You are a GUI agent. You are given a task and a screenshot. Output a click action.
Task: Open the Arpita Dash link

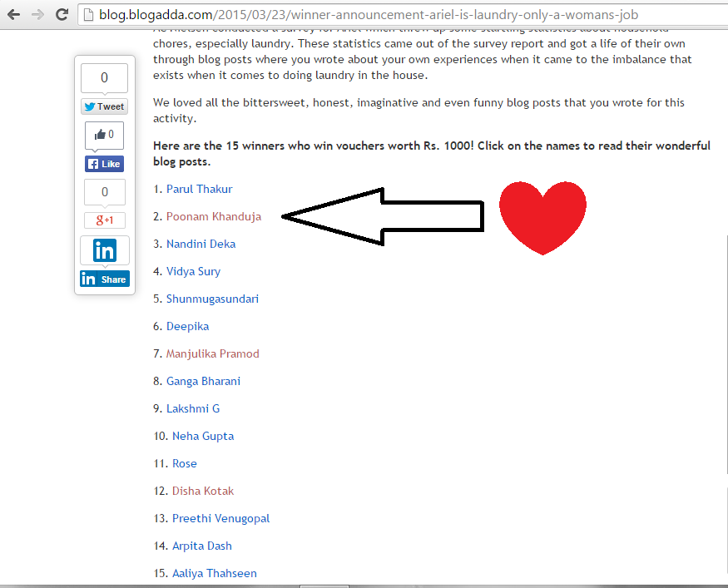click(x=201, y=546)
